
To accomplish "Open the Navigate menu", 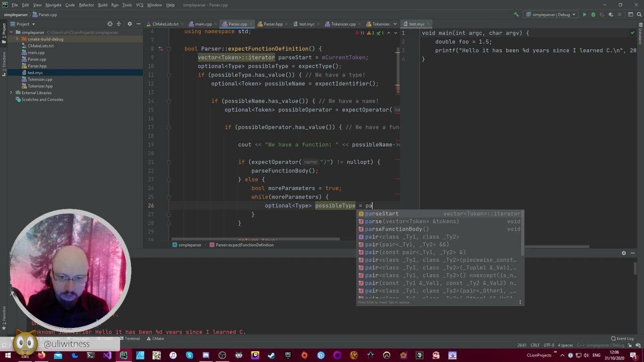I will tap(53, 5).
